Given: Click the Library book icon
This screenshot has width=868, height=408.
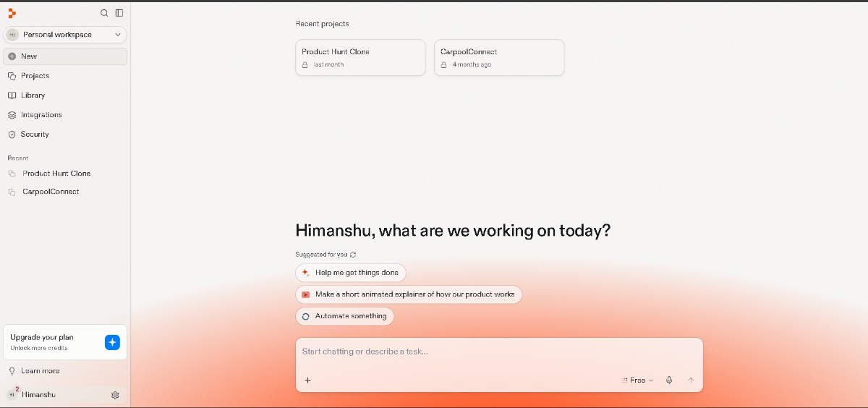Looking at the screenshot, I should point(12,95).
